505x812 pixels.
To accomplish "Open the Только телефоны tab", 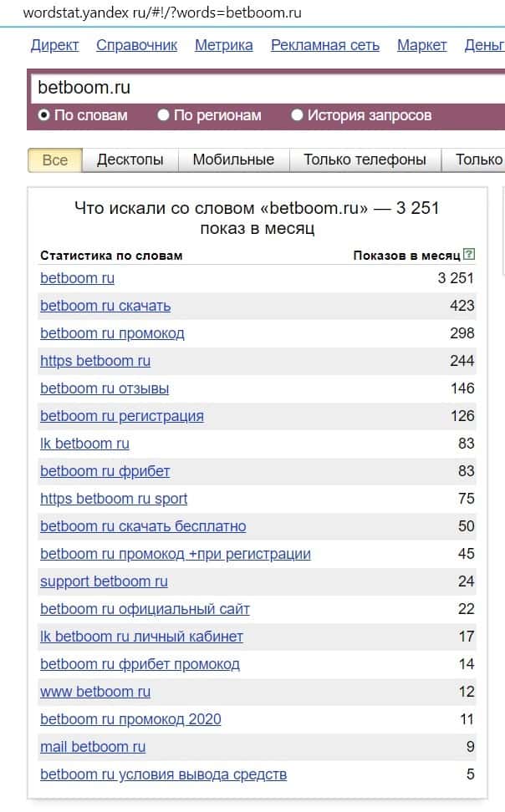I will (x=365, y=160).
